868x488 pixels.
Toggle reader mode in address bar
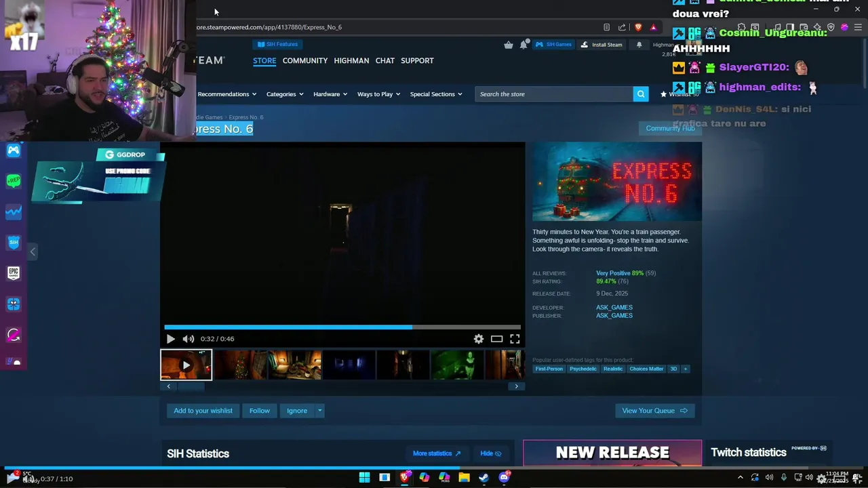[606, 27]
